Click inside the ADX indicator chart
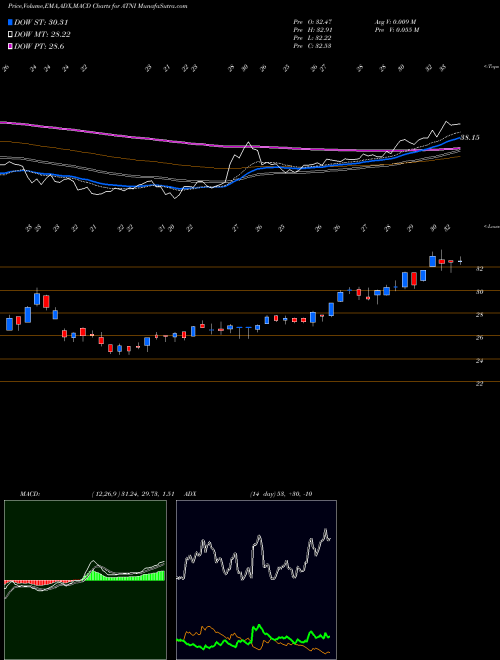Viewport: 500px width, 660px height. 256,580
